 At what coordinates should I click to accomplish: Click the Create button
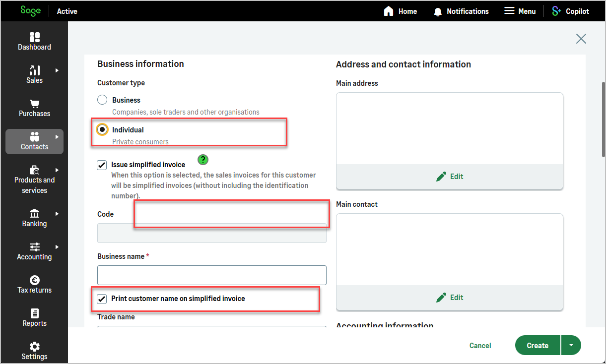538,346
